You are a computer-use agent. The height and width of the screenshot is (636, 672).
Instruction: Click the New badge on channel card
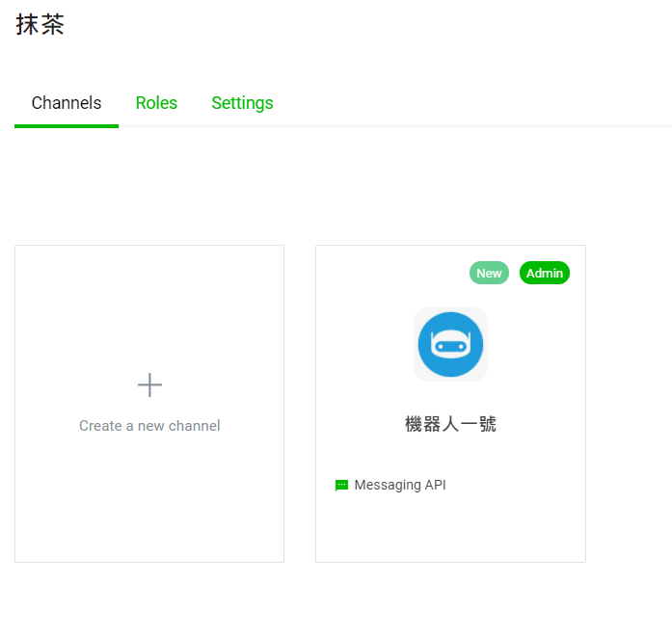(489, 273)
